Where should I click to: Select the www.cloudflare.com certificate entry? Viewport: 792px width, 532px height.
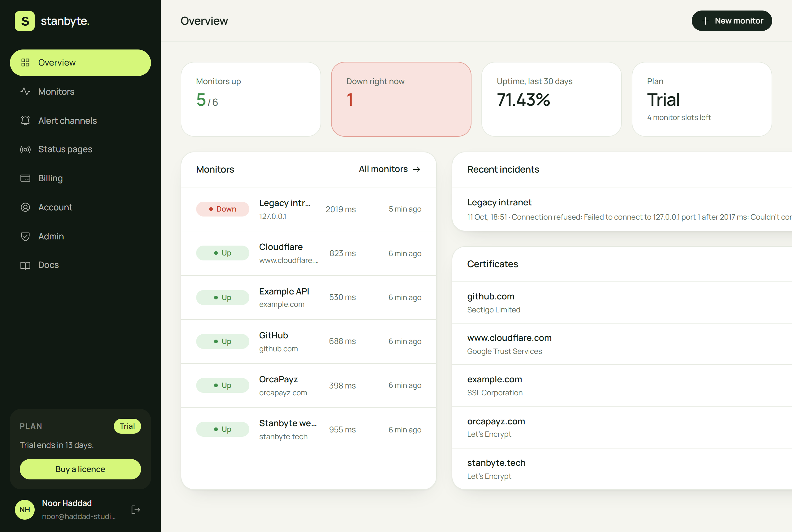[622, 344]
